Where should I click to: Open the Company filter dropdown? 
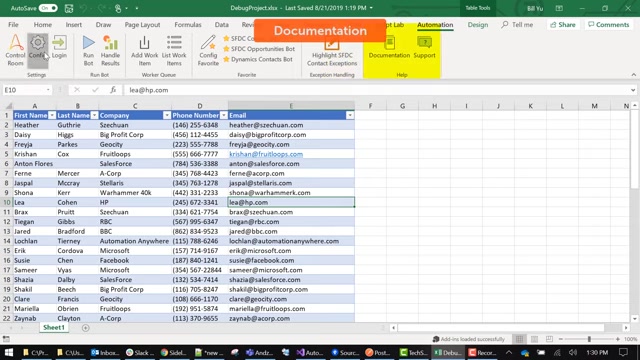coord(167,116)
